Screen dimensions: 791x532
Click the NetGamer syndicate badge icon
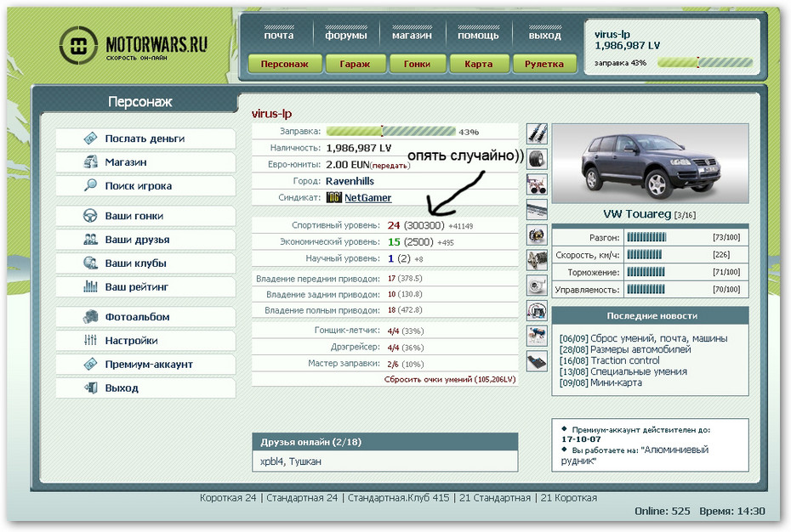[x=334, y=198]
